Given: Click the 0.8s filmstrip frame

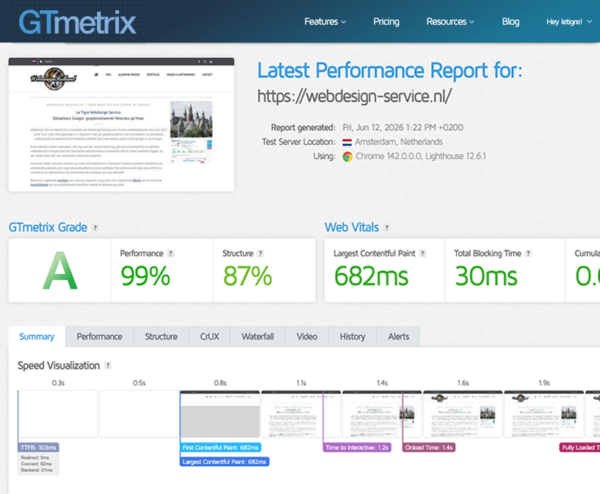Looking at the screenshot, I should click(220, 414).
